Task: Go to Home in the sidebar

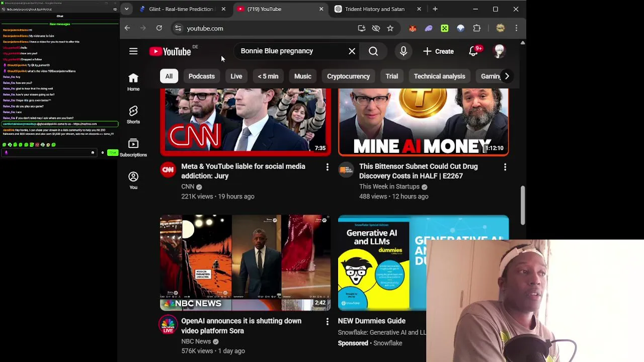Action: (x=133, y=82)
